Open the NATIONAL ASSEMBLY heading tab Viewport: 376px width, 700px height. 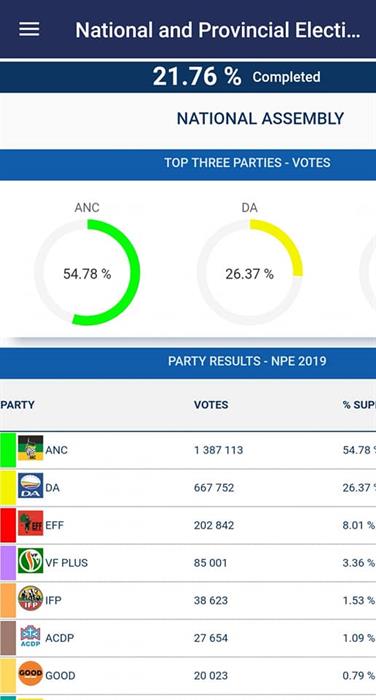coord(260,119)
